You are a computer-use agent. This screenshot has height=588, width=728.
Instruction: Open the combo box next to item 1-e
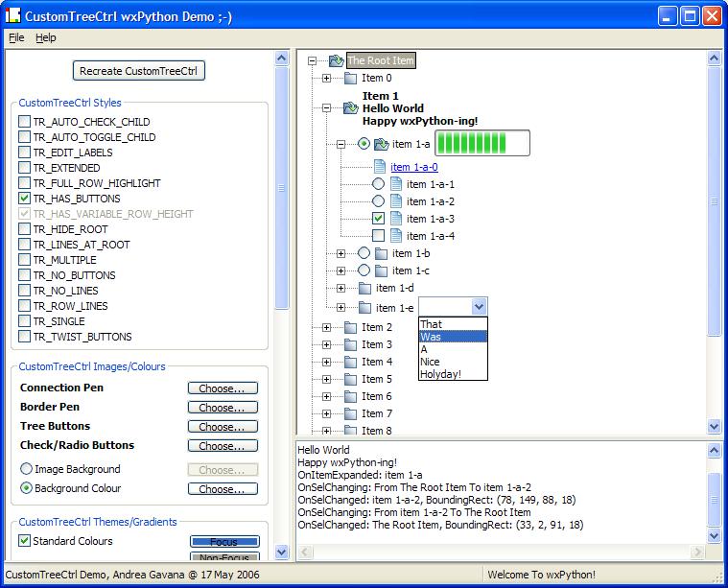[479, 307]
